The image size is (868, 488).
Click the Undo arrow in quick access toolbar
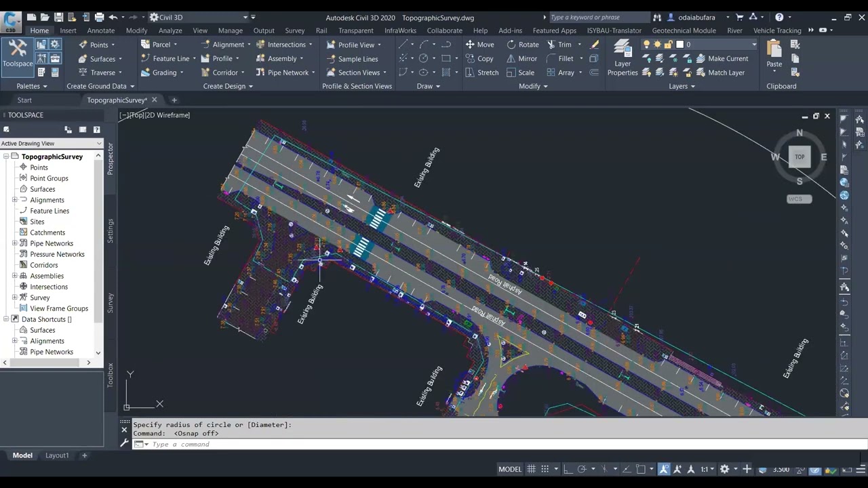tap(113, 17)
